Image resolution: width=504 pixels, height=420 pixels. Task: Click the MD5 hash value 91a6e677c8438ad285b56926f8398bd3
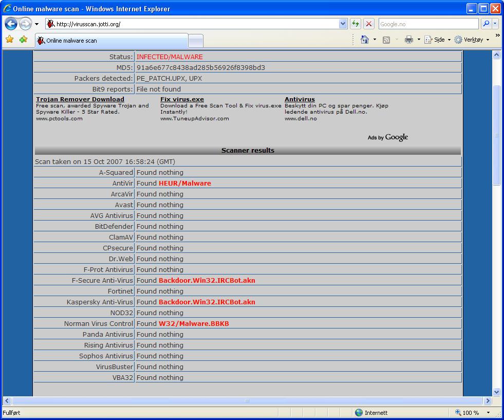pos(200,67)
